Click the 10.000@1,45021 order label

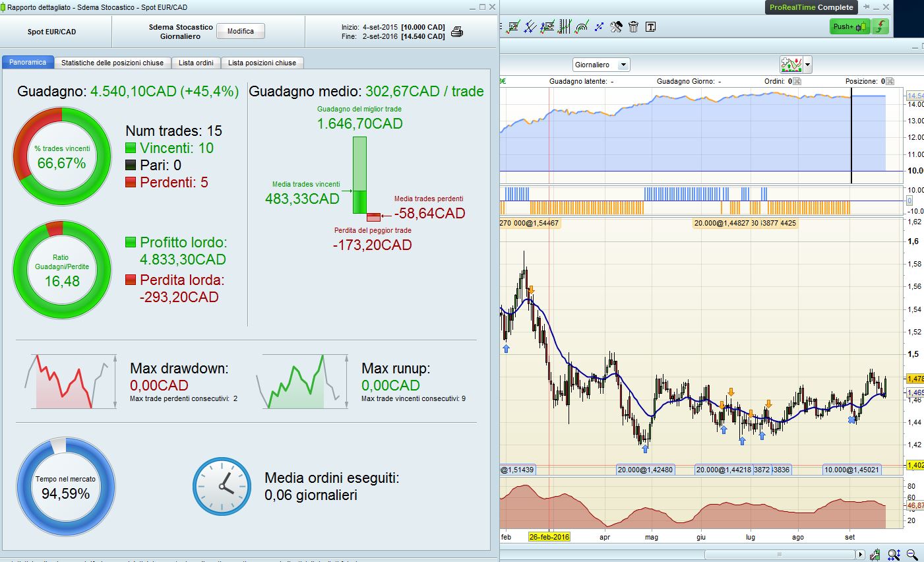851,470
